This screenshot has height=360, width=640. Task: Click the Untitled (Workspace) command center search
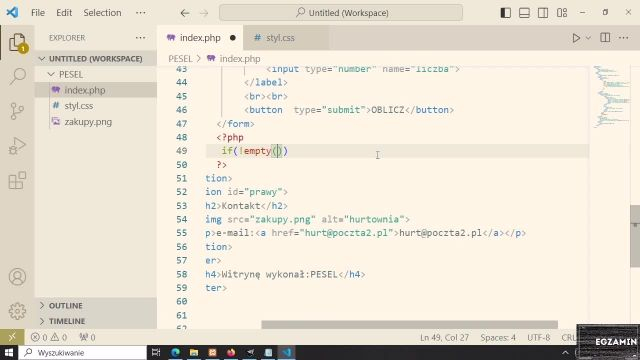[x=341, y=13]
